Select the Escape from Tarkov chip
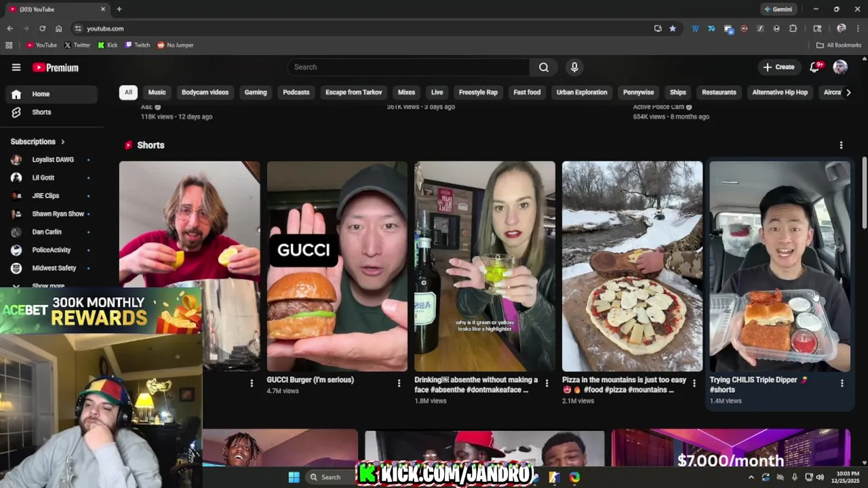The height and width of the screenshot is (488, 868). (x=353, y=92)
